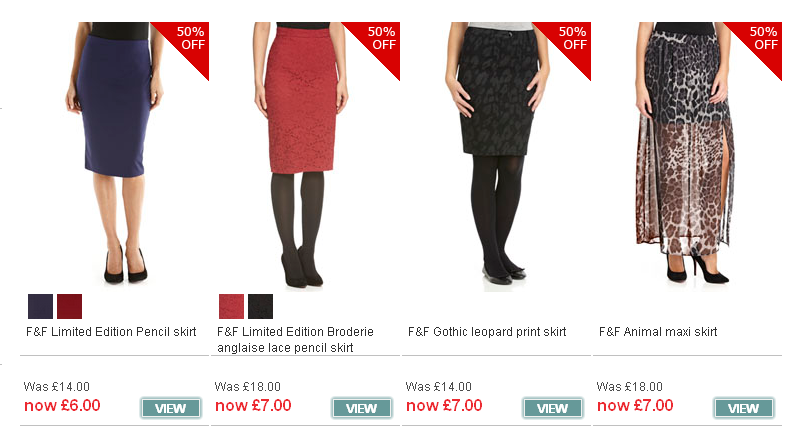Click the black leopard print skirt photo

496,156
